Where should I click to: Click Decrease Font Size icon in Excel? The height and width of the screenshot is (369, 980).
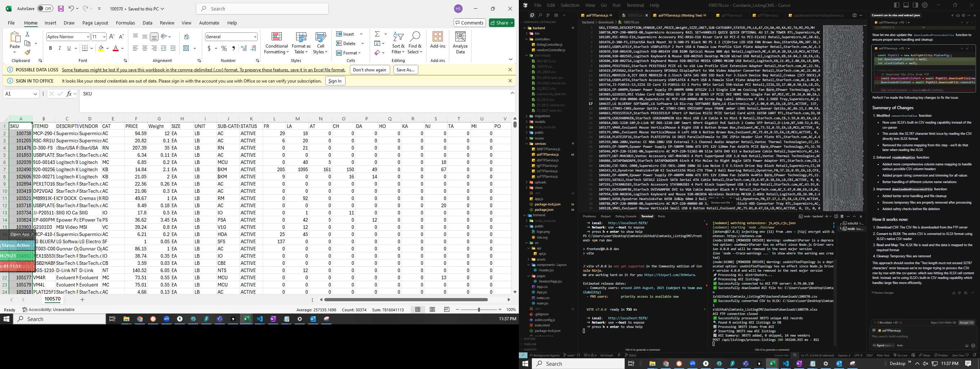point(121,36)
